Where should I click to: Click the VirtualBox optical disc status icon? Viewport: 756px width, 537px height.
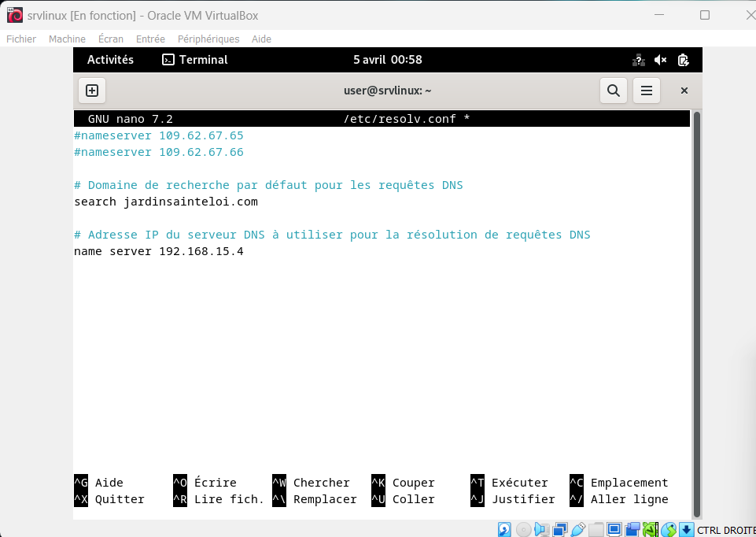coord(523,529)
